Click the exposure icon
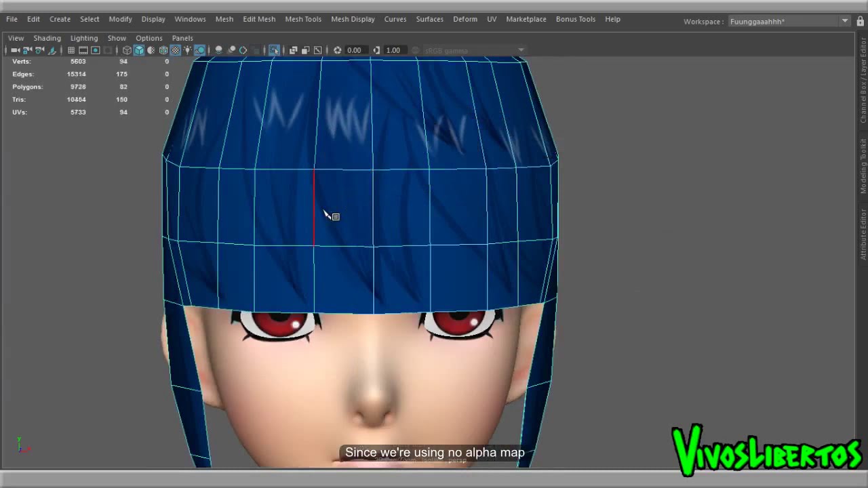 pos(337,50)
